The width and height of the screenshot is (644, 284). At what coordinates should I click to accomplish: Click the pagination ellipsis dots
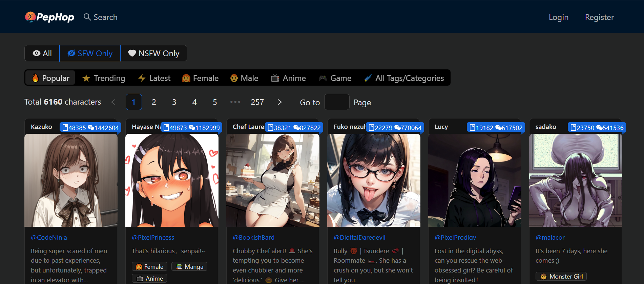coord(235,102)
